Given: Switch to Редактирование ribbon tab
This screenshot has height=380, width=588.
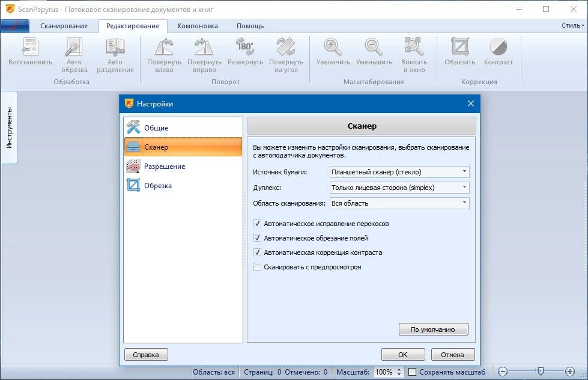Looking at the screenshot, I should [x=132, y=26].
